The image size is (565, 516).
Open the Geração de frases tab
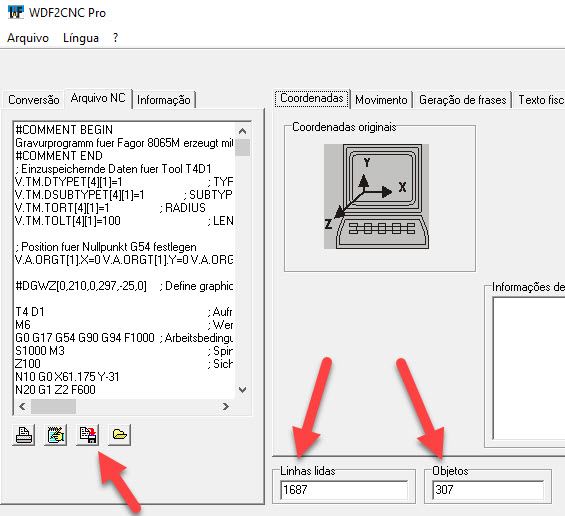pos(463,100)
